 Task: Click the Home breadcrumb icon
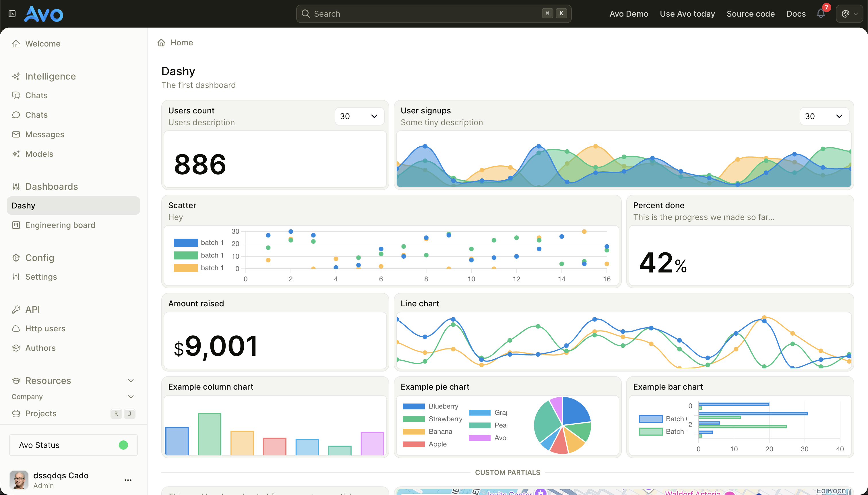click(x=161, y=42)
